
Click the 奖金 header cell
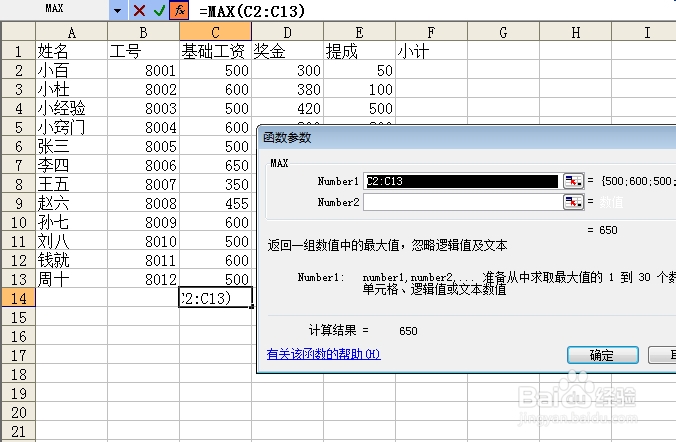[x=288, y=51]
